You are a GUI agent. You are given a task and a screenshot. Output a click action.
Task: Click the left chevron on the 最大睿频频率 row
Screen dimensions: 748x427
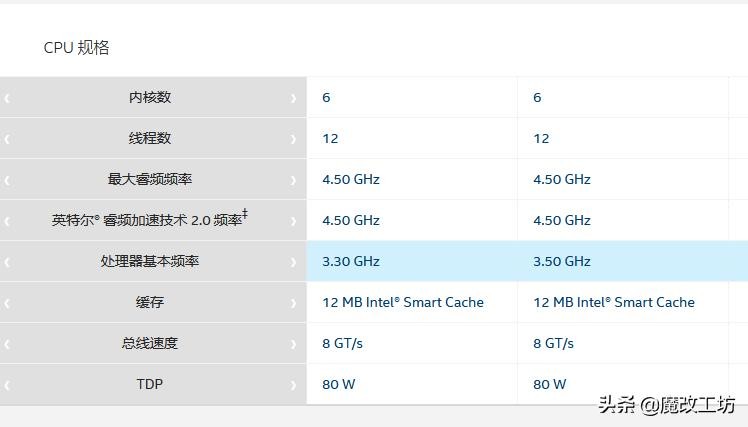click(x=7, y=180)
